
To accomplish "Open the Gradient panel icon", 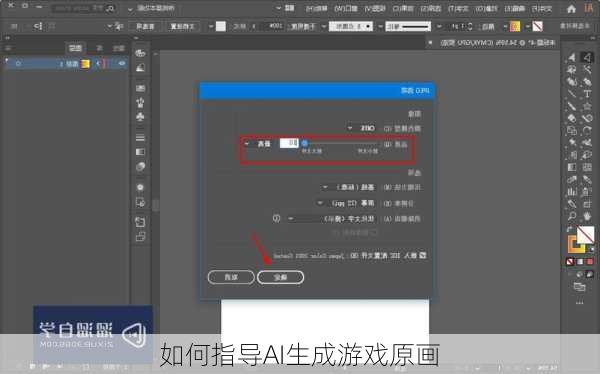I will coord(140,152).
